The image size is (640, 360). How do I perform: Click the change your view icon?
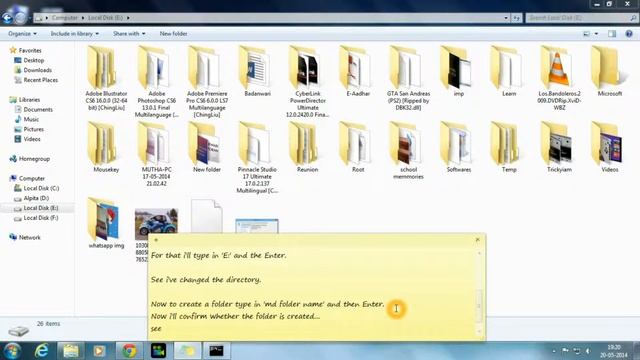(x=587, y=34)
